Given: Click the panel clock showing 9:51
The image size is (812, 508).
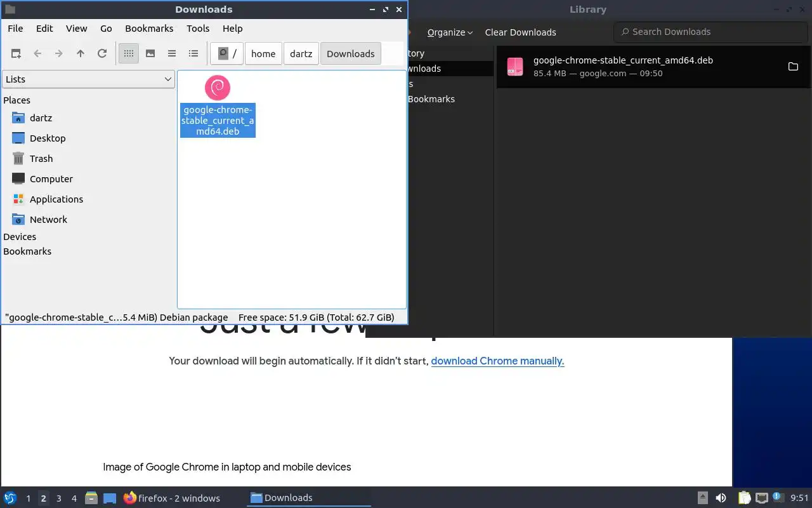Looking at the screenshot, I should [x=799, y=498].
